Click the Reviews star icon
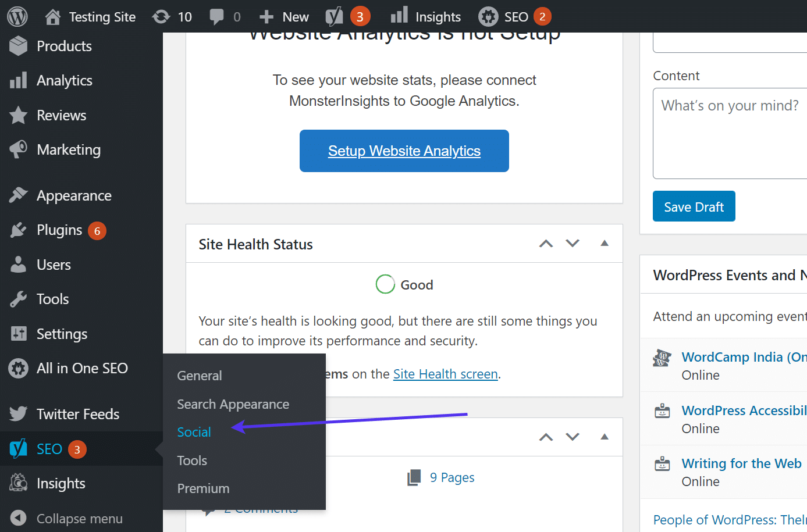 pyautogui.click(x=16, y=115)
